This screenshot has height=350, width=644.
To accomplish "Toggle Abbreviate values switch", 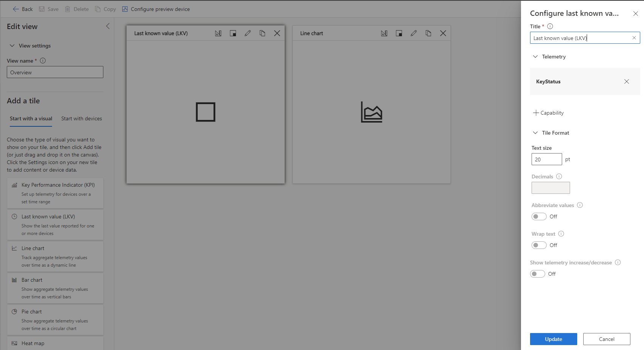I will (x=539, y=216).
